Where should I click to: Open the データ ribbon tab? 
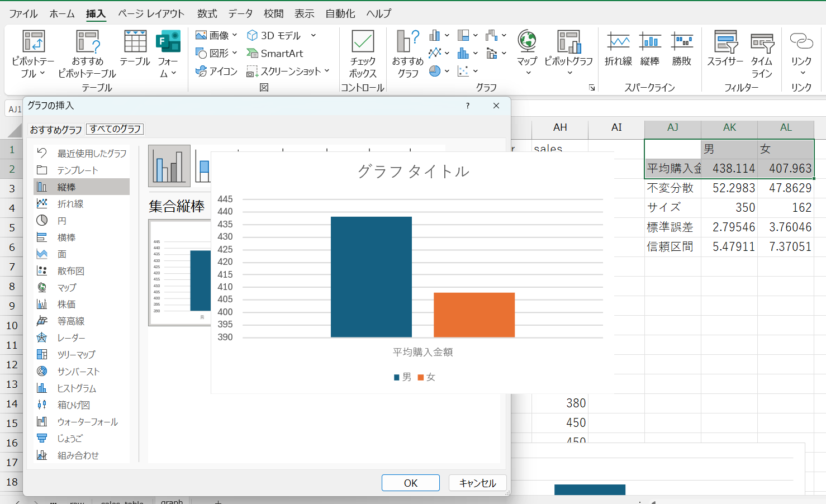coord(240,13)
